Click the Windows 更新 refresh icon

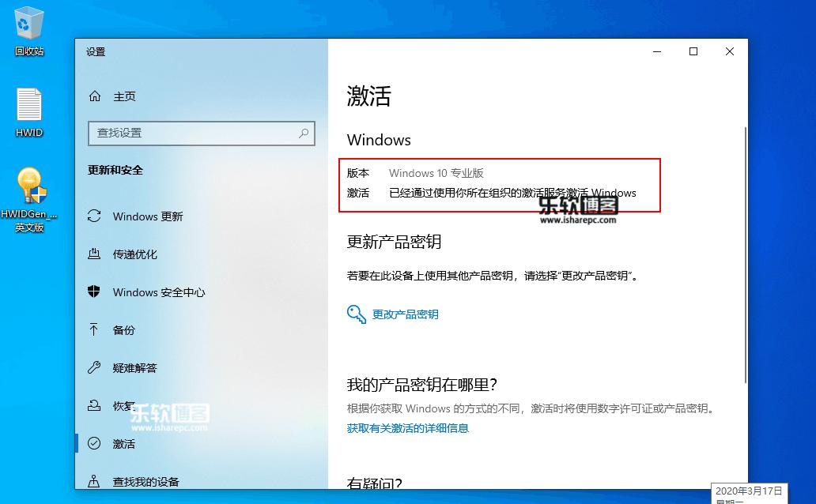[94, 216]
